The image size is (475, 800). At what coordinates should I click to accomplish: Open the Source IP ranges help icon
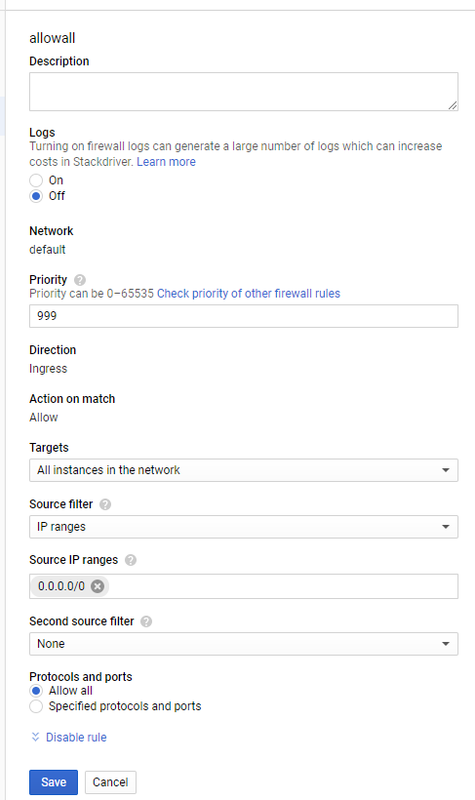(131, 560)
